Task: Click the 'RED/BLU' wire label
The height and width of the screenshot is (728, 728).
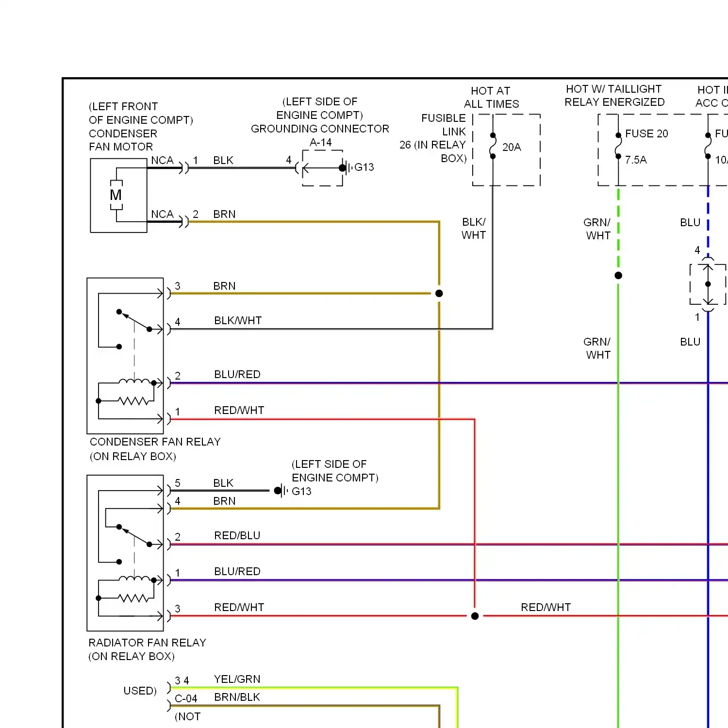Action: tap(237, 535)
